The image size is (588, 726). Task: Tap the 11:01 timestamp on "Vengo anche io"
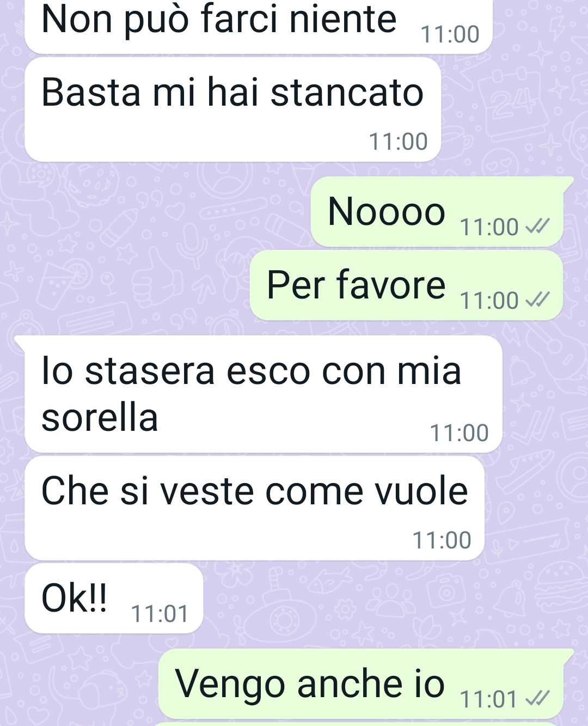tap(489, 699)
